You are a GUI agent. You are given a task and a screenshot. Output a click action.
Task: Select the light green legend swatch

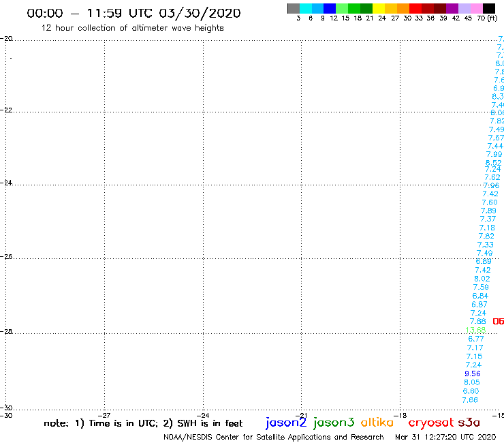(x=342, y=8)
